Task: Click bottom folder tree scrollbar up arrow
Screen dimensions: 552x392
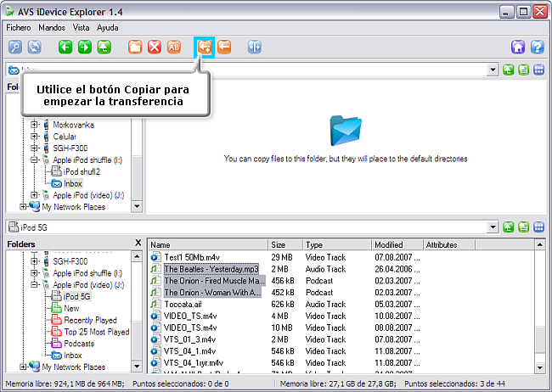Action: pos(137,256)
